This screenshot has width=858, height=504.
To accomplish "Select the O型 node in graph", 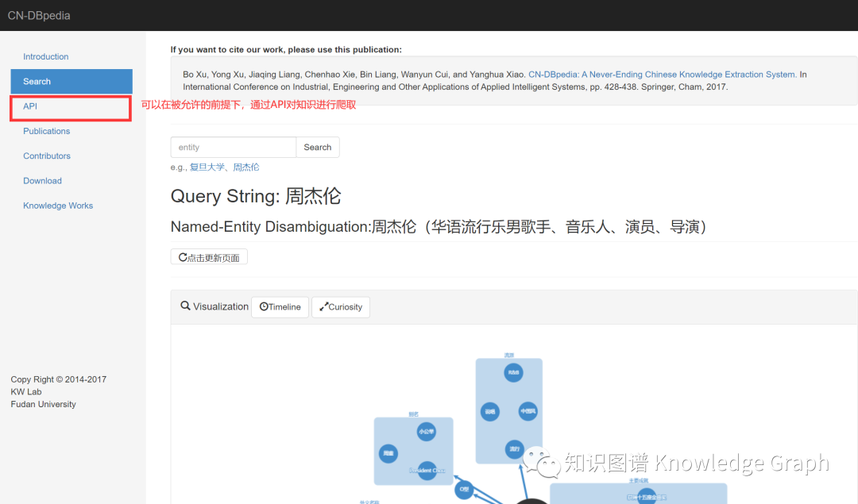I will 464,489.
